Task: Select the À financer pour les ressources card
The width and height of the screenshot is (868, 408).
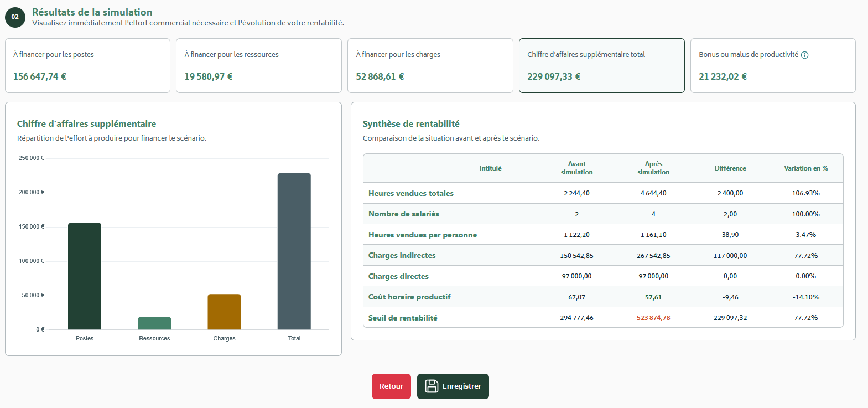Action: pos(259,65)
